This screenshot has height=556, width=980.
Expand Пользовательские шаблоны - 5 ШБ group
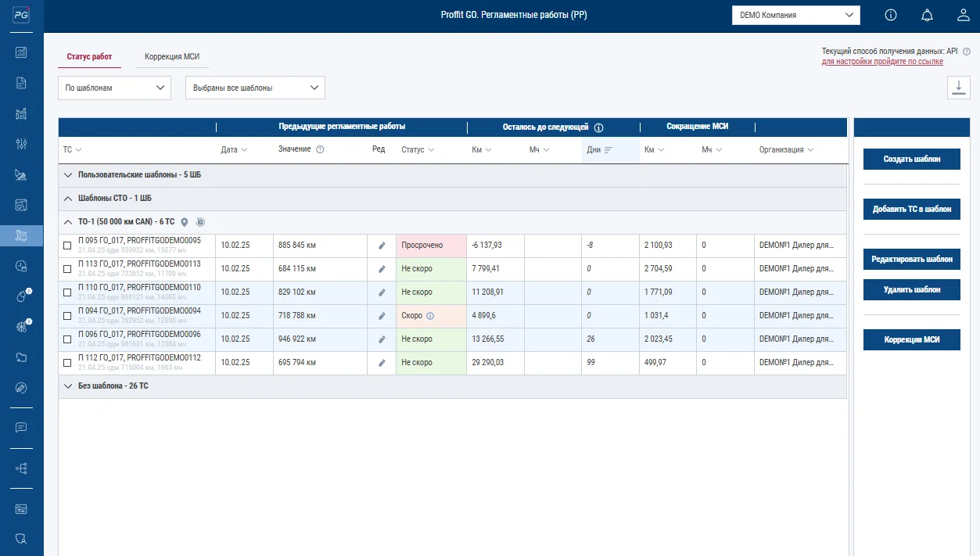click(x=67, y=175)
